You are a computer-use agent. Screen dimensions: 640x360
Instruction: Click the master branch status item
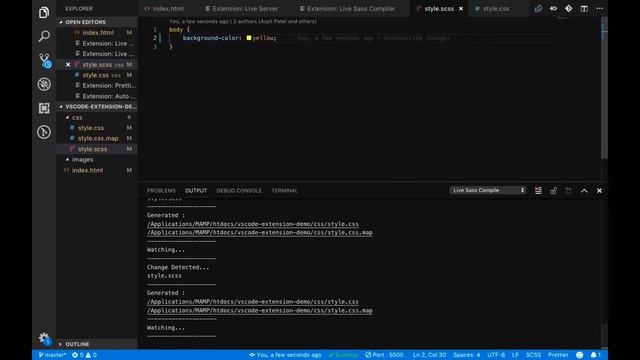pos(52,355)
